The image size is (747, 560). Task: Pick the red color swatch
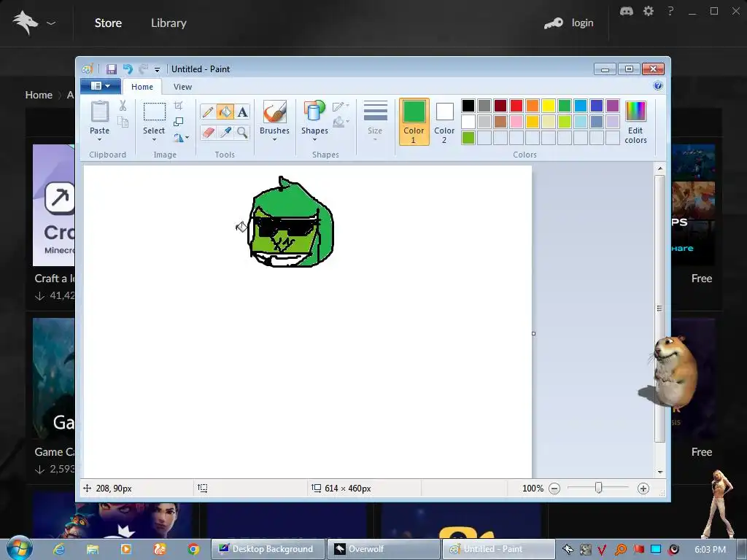516,106
